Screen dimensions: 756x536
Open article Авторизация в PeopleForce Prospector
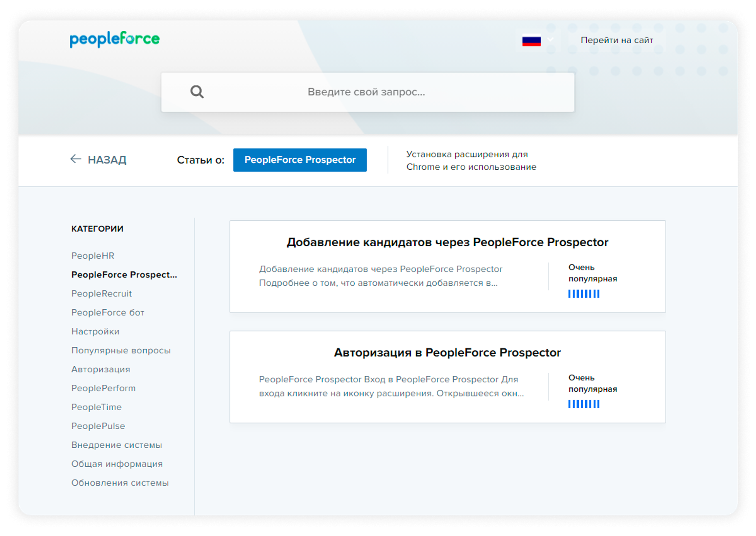pyautogui.click(x=447, y=352)
